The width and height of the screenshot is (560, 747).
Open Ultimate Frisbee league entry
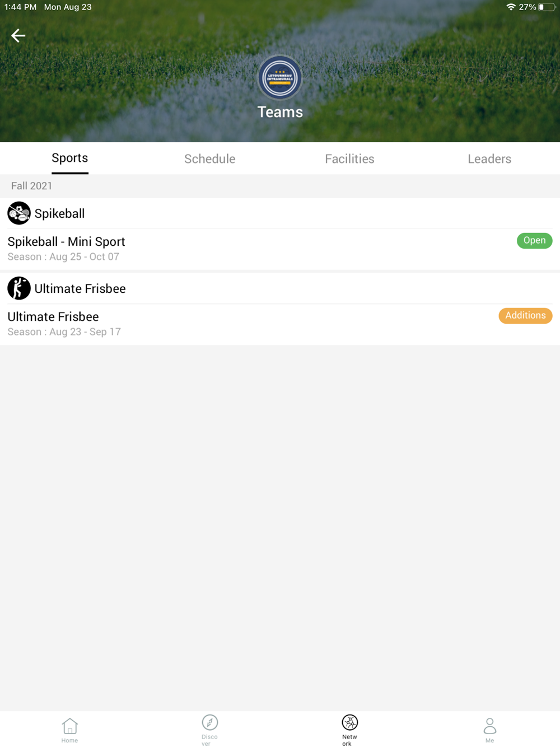pyautogui.click(x=280, y=324)
